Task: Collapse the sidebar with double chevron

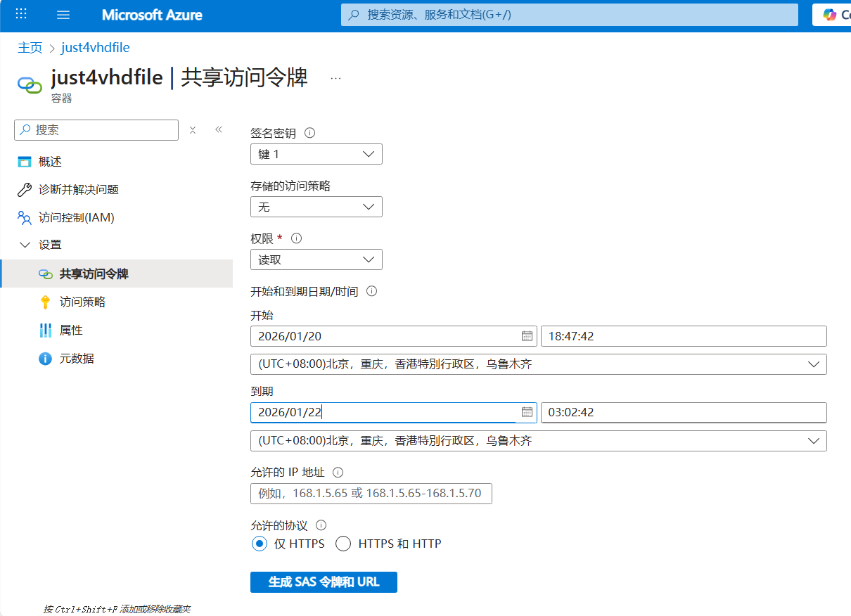Action: point(219,130)
